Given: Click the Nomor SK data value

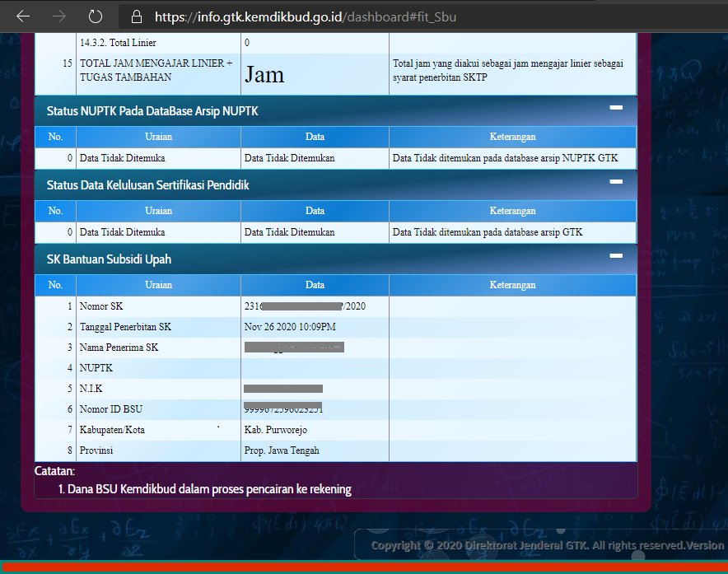Looking at the screenshot, I should (315, 306).
